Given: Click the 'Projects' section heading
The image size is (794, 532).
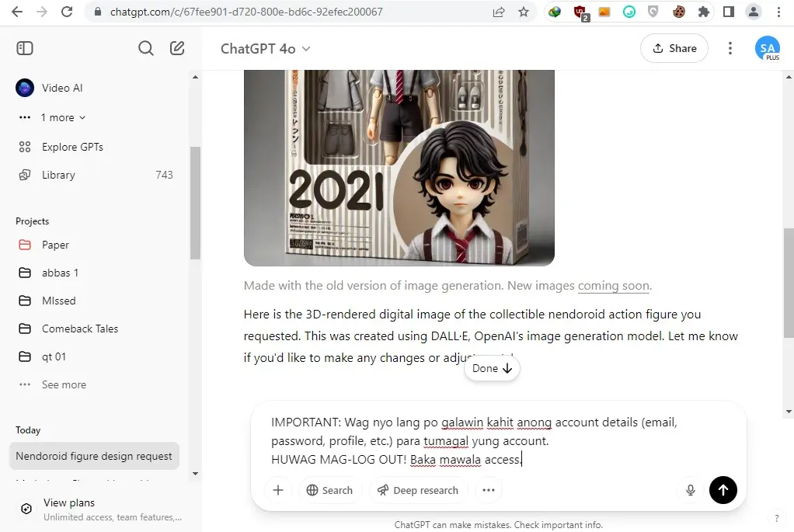Looking at the screenshot, I should [x=33, y=221].
